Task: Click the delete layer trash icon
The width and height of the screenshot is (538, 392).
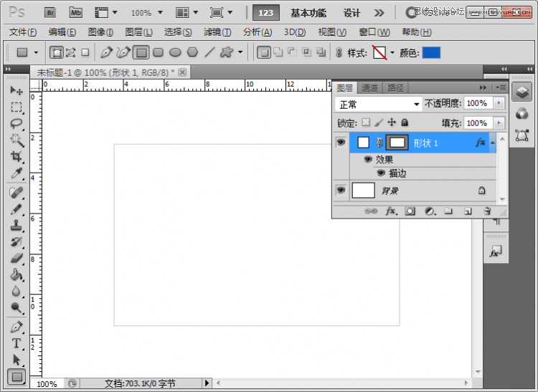Action: point(487,211)
